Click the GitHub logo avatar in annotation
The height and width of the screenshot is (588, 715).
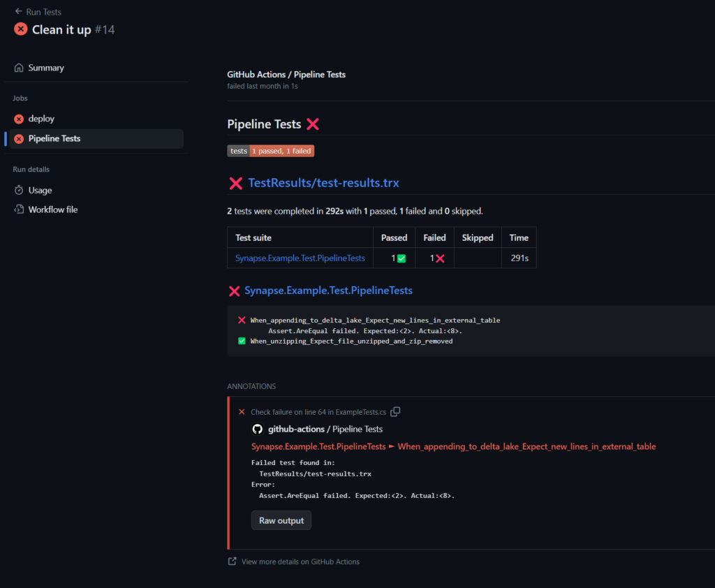point(257,429)
